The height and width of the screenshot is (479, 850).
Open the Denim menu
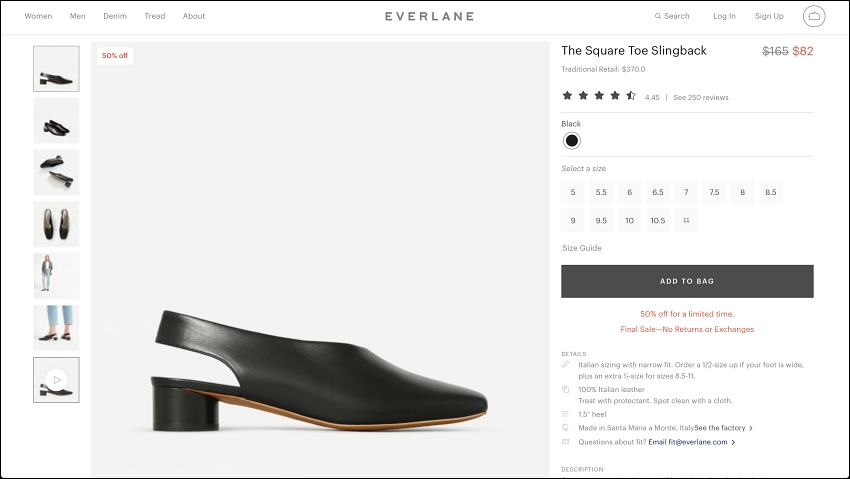coord(115,16)
